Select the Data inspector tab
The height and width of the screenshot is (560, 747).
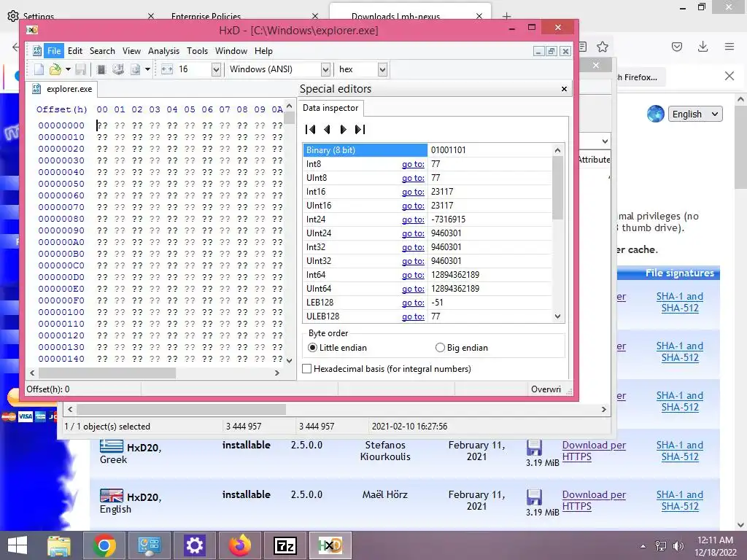(330, 108)
